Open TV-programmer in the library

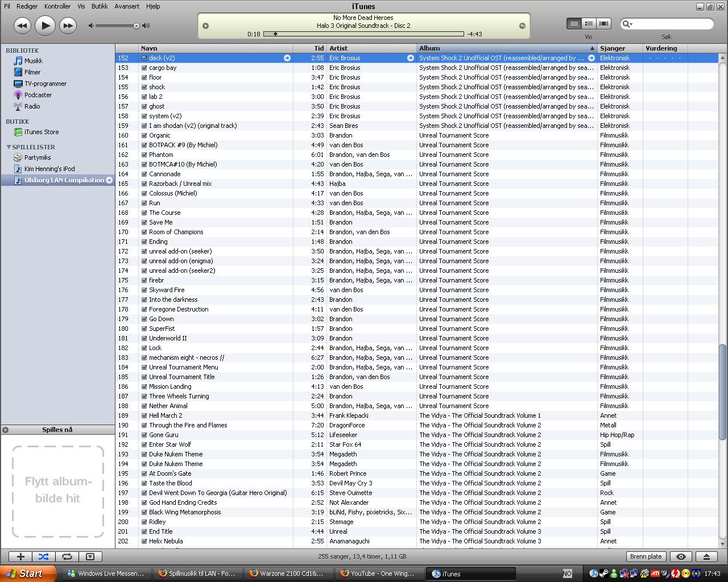coord(45,84)
